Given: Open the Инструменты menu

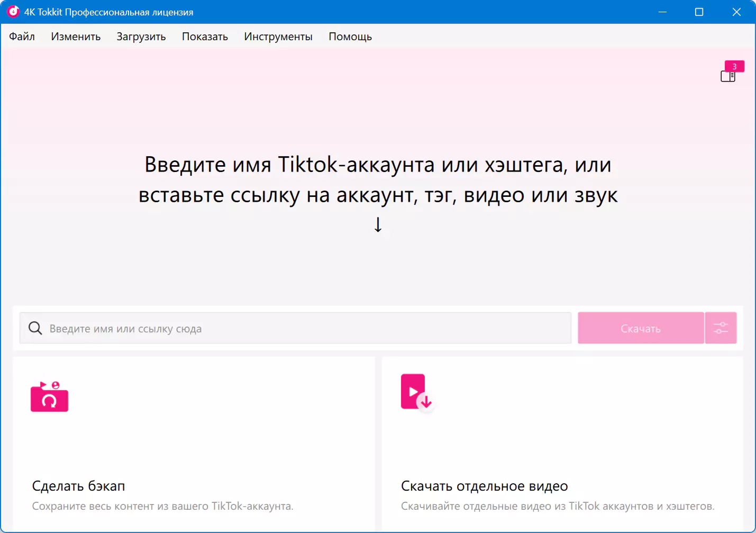Looking at the screenshot, I should [278, 37].
